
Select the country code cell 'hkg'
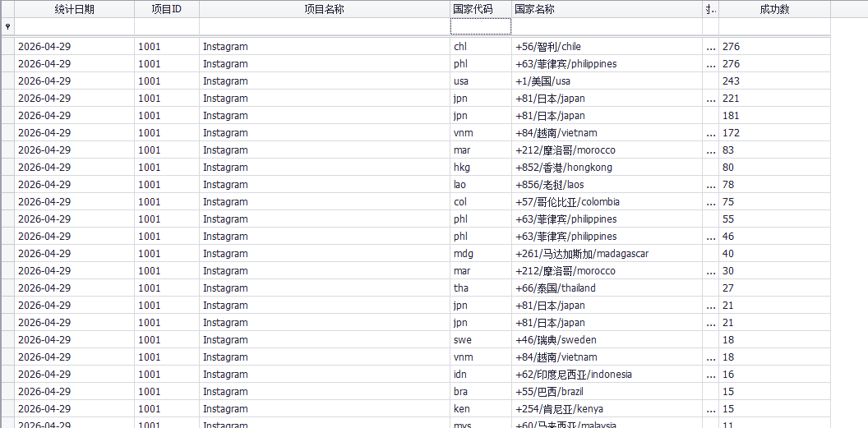point(481,167)
